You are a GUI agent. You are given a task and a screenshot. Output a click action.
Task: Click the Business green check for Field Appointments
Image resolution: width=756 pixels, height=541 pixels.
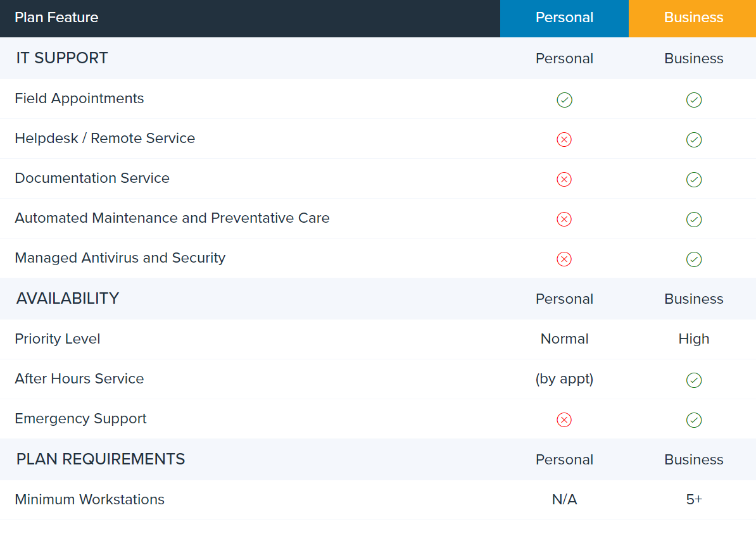(x=694, y=100)
